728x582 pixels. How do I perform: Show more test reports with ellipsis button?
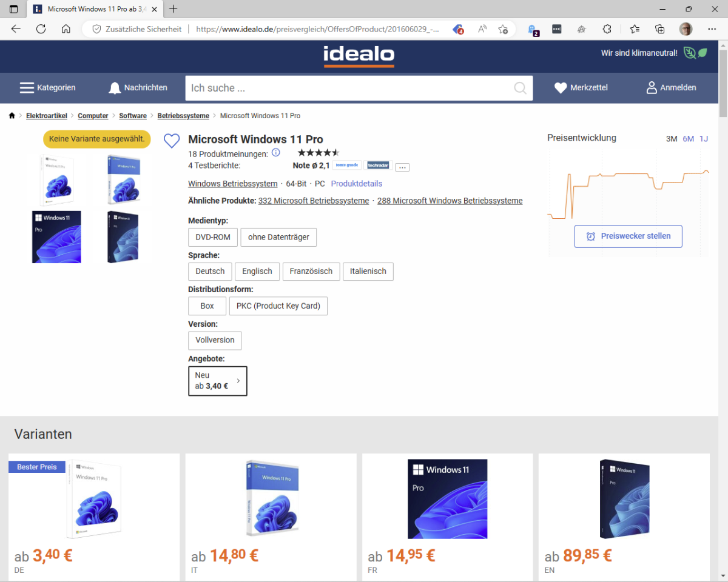[403, 167]
